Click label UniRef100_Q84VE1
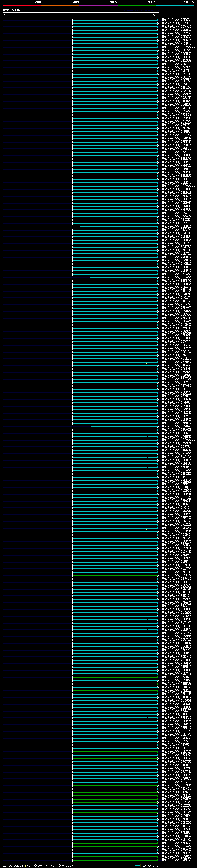197x868 pixels. [x=176, y=125]
